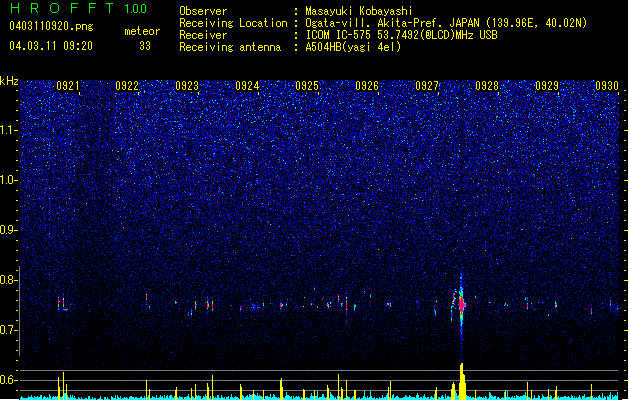Viewport: 629px width, 400px height.
Task: Click the 0922 time marker
Action: point(127,86)
